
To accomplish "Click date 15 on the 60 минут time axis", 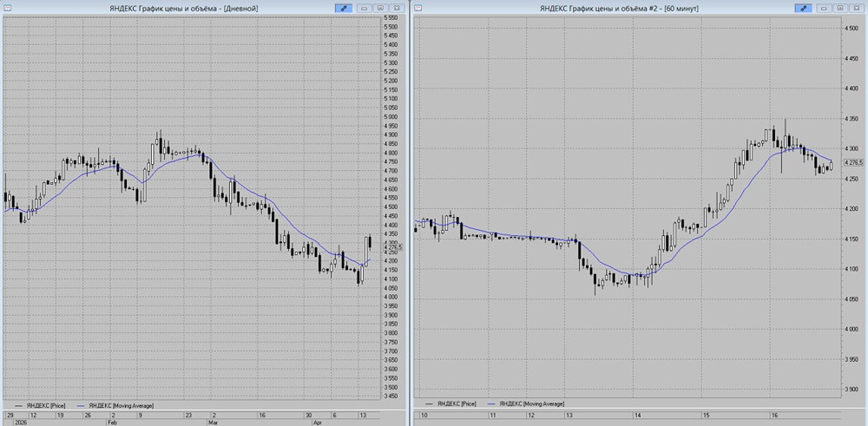I will pyautogui.click(x=707, y=415).
